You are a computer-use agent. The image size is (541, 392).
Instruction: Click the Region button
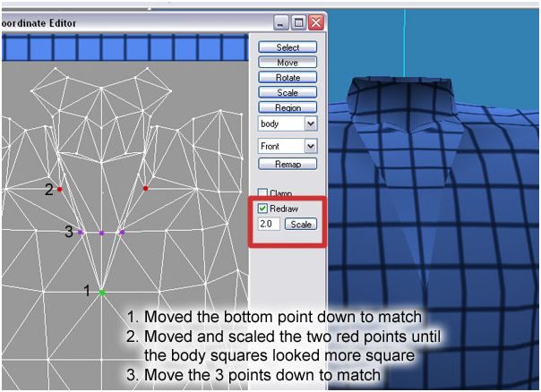click(x=288, y=107)
